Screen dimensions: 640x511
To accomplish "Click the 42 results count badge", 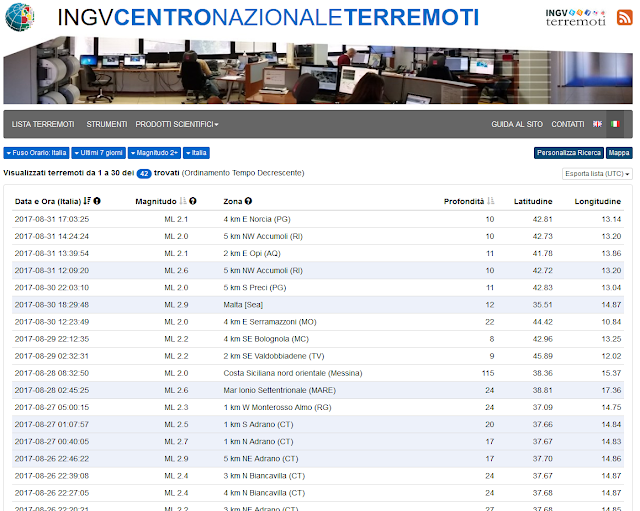I will (144, 173).
